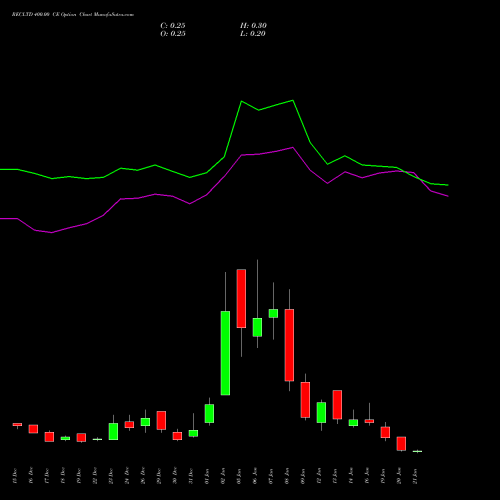Select the red candle for 09 Jan
This screenshot has height=500, width=500.
click(305, 400)
